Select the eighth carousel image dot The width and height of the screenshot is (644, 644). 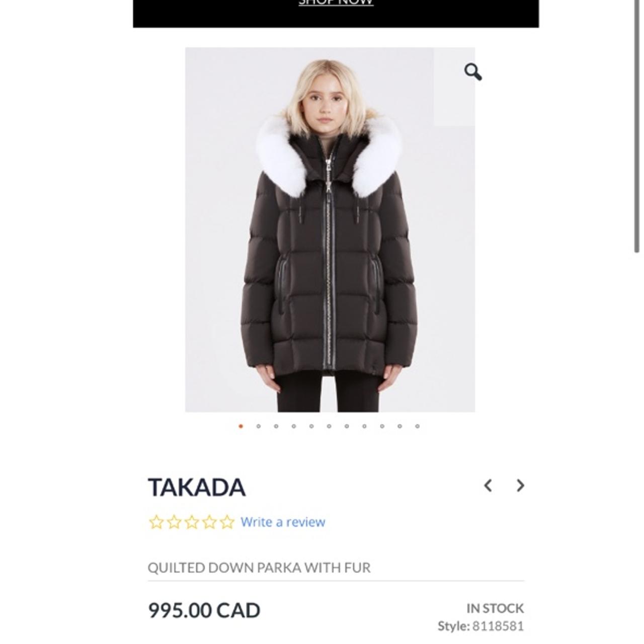364,426
